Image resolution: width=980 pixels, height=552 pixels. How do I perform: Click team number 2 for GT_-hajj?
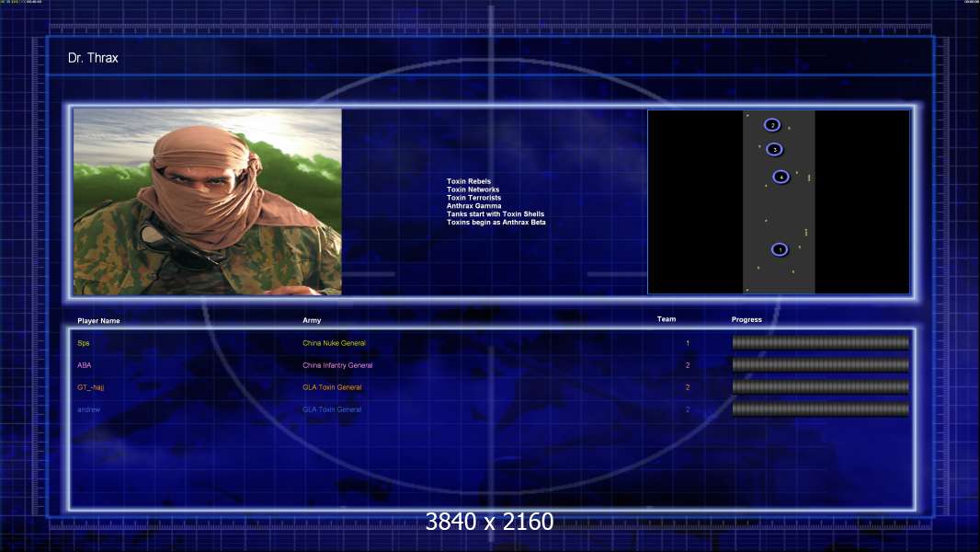pos(688,387)
